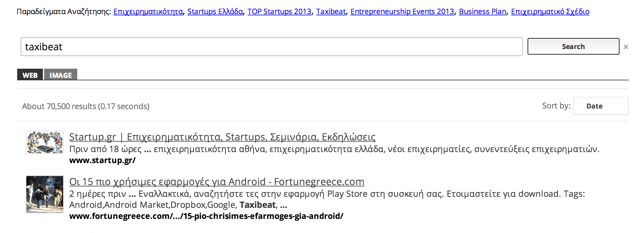Click the bold Taxibeat keyword in snippet
This screenshot has height=233, width=644.
257,205
